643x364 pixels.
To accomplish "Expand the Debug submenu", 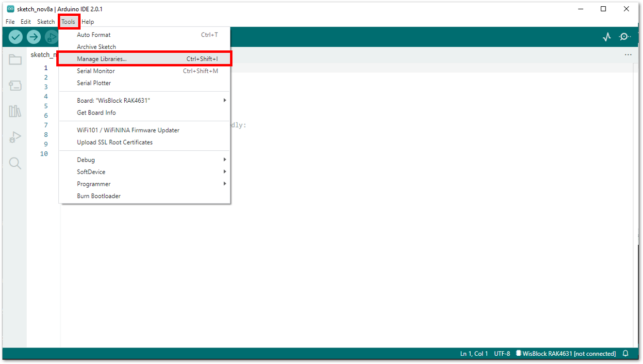I will coord(144,160).
